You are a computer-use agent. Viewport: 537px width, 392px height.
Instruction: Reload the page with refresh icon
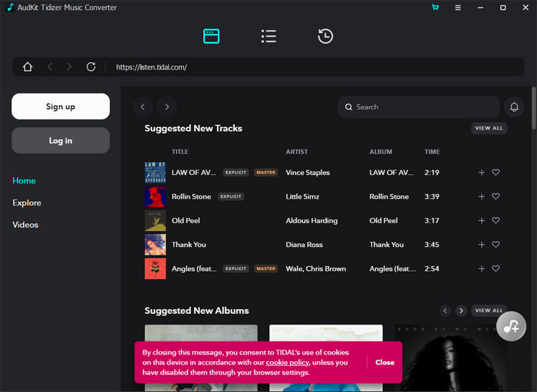pos(91,67)
